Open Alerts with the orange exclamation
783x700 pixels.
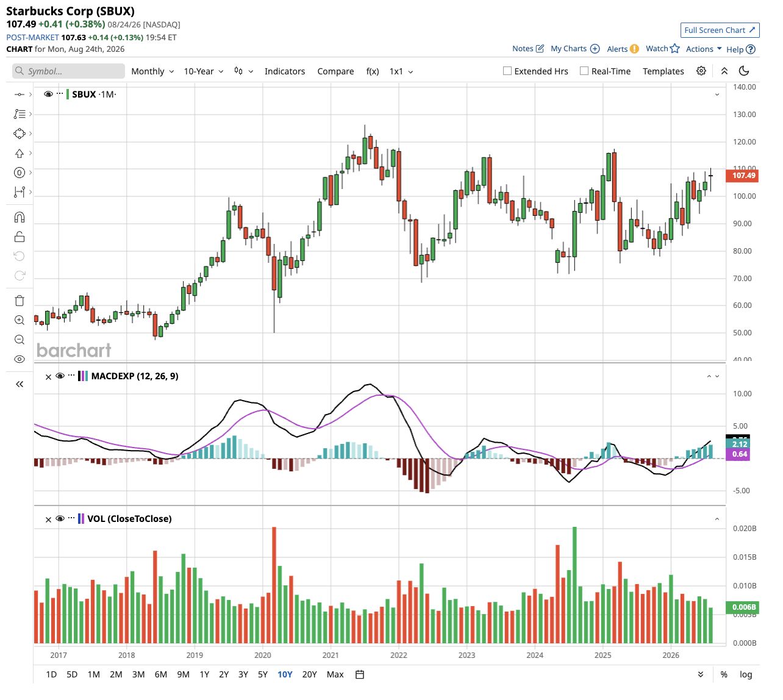click(623, 49)
